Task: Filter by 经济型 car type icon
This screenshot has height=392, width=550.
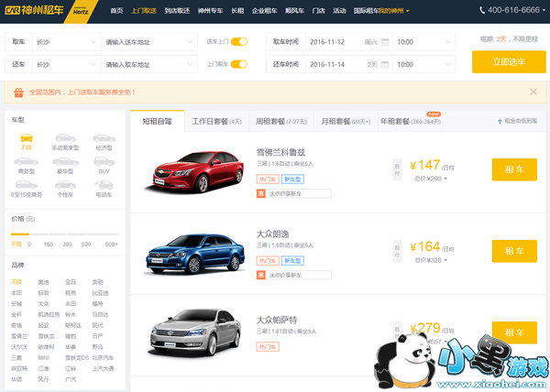Action: (104, 137)
